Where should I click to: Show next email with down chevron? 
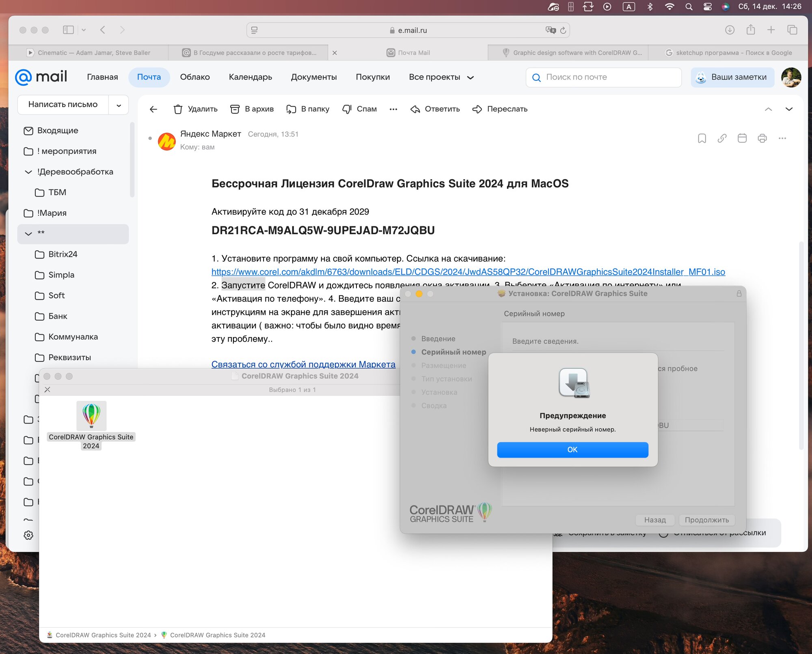[x=789, y=109]
